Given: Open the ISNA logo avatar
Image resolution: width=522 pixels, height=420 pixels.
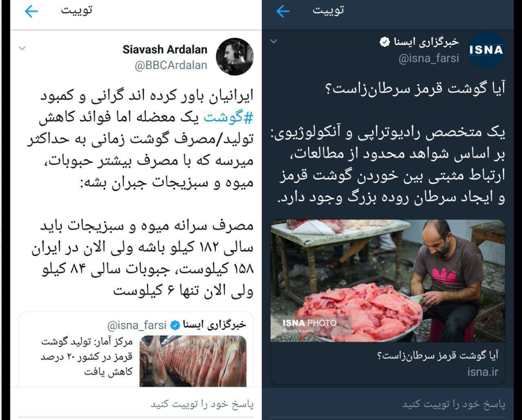Looking at the screenshot, I should [x=486, y=50].
